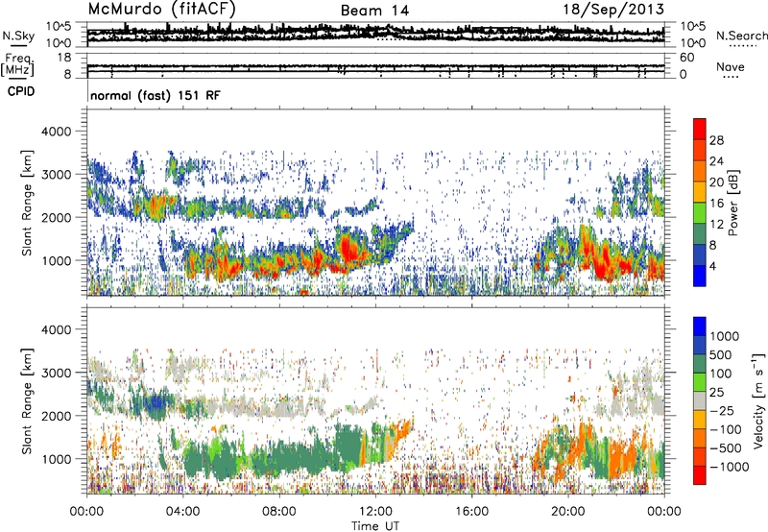Click the 04:00 time tick label
The height and width of the screenshot is (532, 768).
click(x=182, y=512)
